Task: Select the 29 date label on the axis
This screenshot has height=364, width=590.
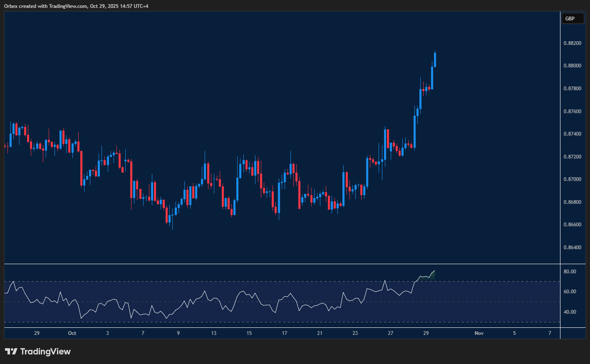Action: (37, 333)
